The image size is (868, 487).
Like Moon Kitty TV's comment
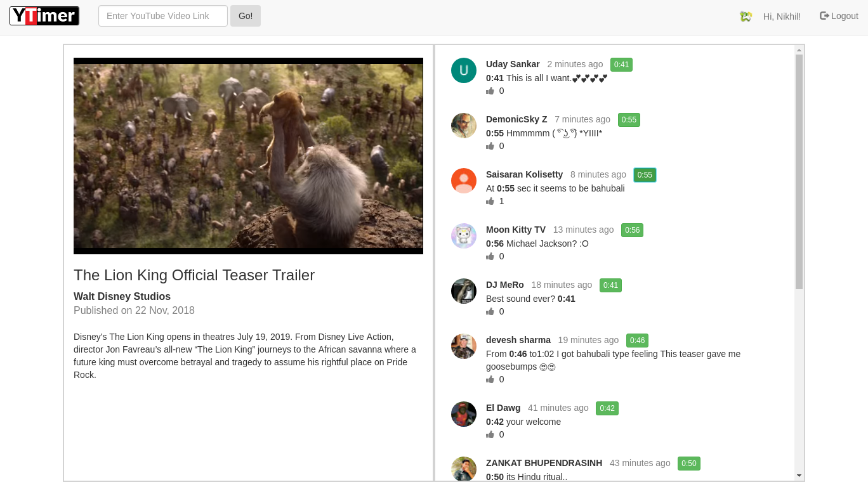click(490, 256)
